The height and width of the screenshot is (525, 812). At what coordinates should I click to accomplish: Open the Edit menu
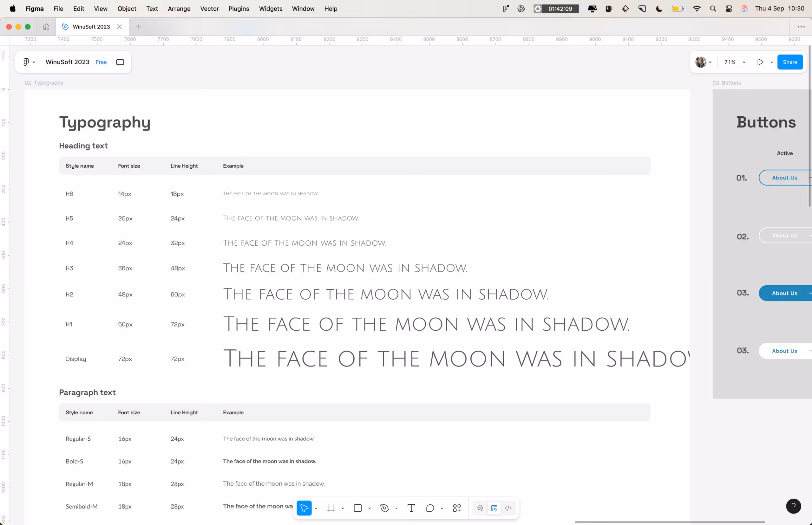coord(78,9)
